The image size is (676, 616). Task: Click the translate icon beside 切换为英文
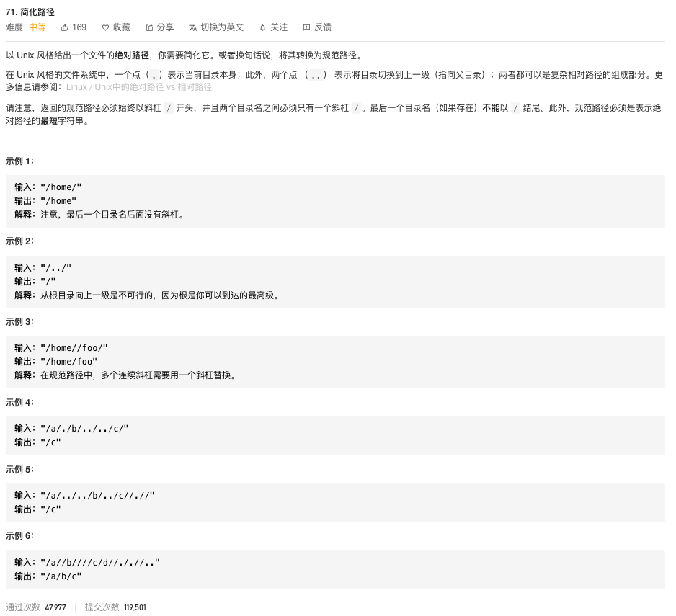tap(193, 27)
